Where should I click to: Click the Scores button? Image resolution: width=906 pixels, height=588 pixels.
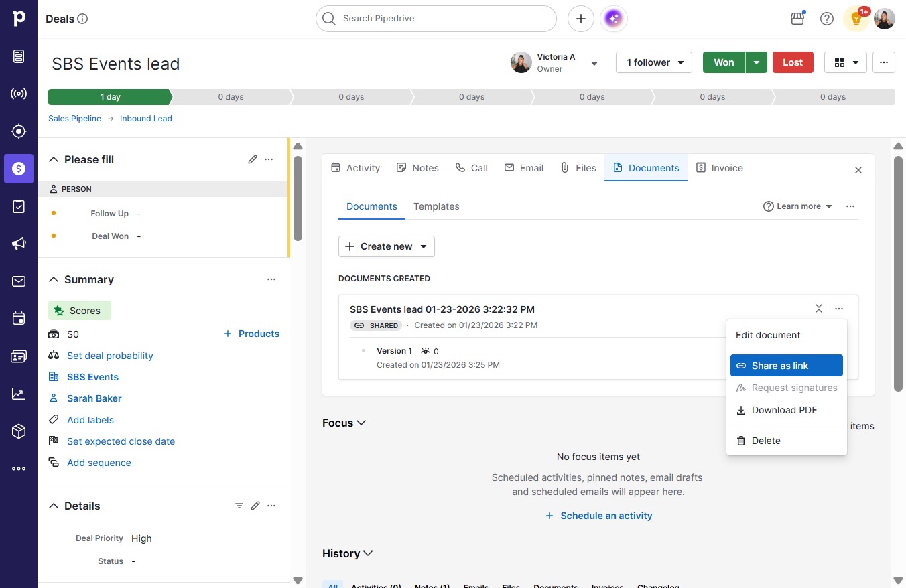80,311
